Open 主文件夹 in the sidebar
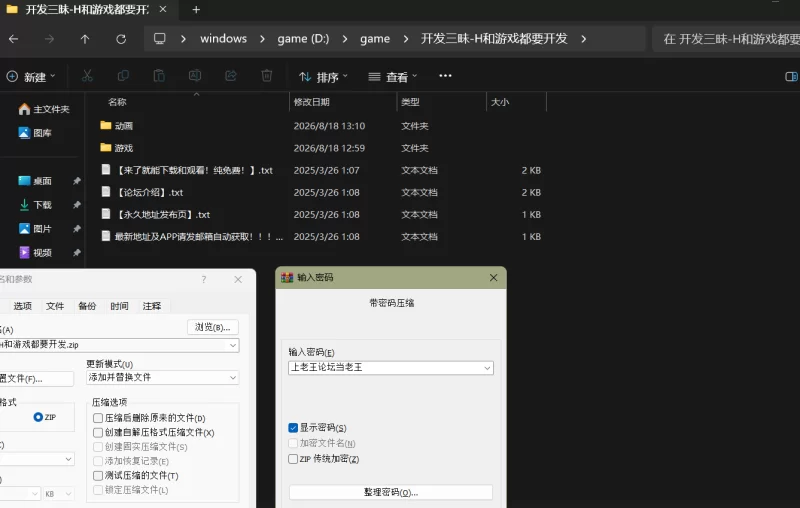This screenshot has height=508, width=800. click(44, 109)
